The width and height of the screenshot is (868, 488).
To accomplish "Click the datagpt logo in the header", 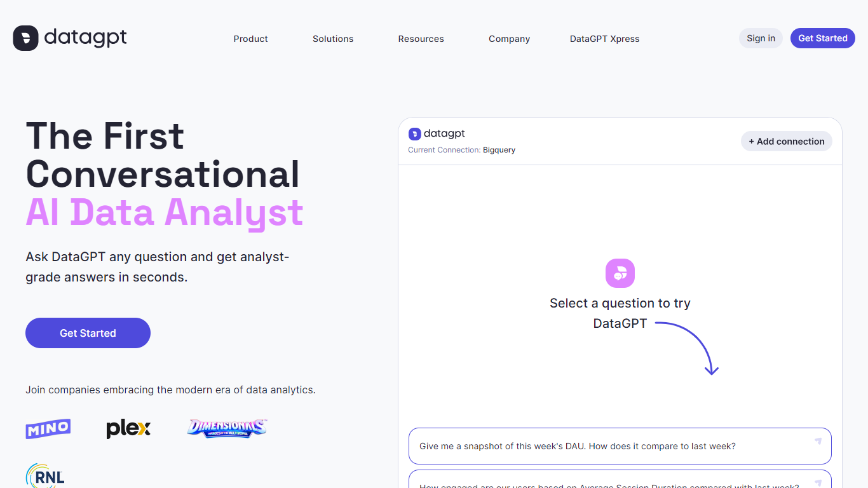I will pyautogui.click(x=70, y=38).
